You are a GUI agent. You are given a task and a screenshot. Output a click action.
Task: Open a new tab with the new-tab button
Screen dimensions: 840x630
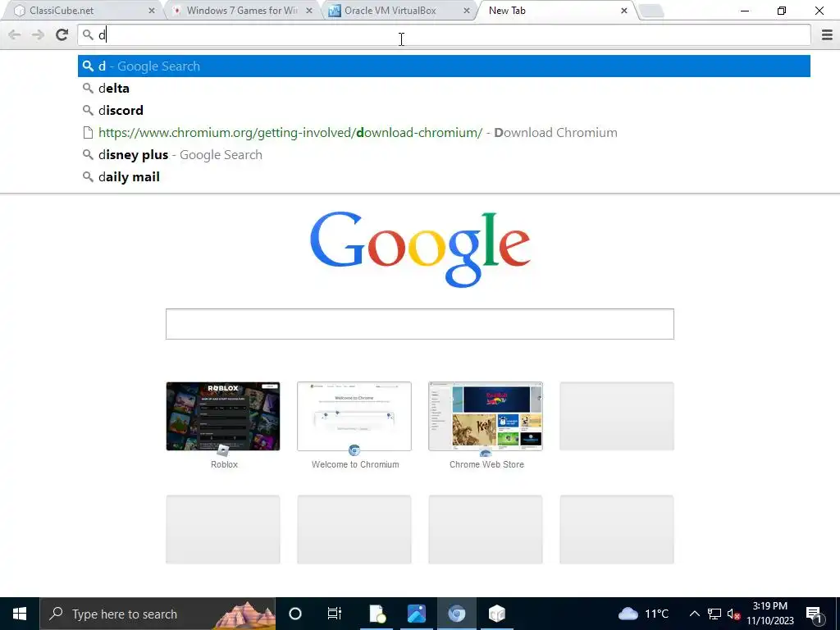tap(651, 11)
